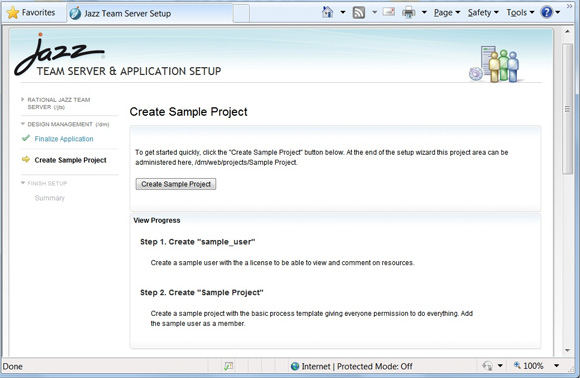This screenshot has width=580, height=378.
Task: Select the Jazz Team Server Setup tab
Action: pos(150,13)
